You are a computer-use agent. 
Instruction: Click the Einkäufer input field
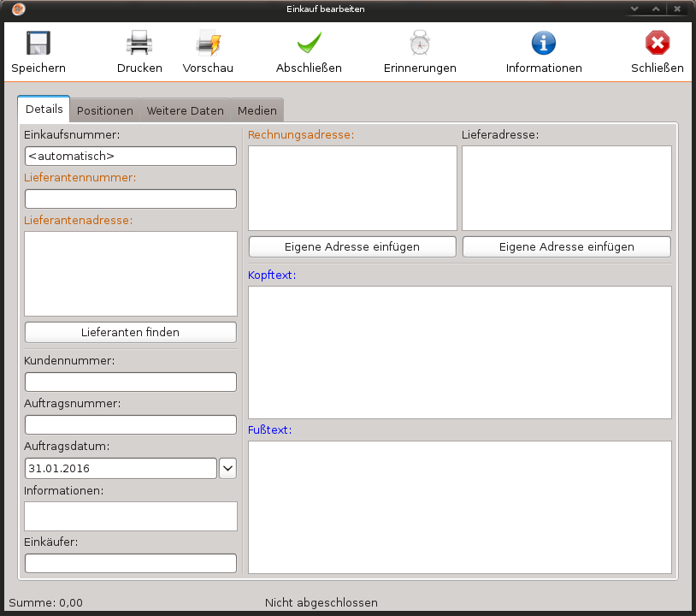point(131,563)
